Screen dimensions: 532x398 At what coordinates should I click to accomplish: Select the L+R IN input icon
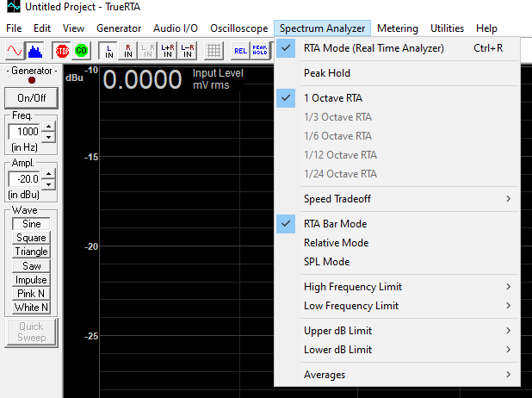pyautogui.click(x=167, y=50)
